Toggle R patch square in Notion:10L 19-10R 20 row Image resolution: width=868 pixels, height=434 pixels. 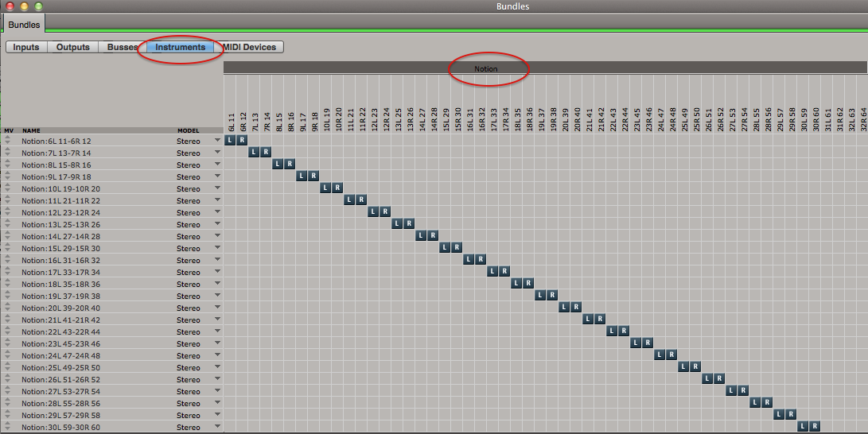[x=337, y=188]
